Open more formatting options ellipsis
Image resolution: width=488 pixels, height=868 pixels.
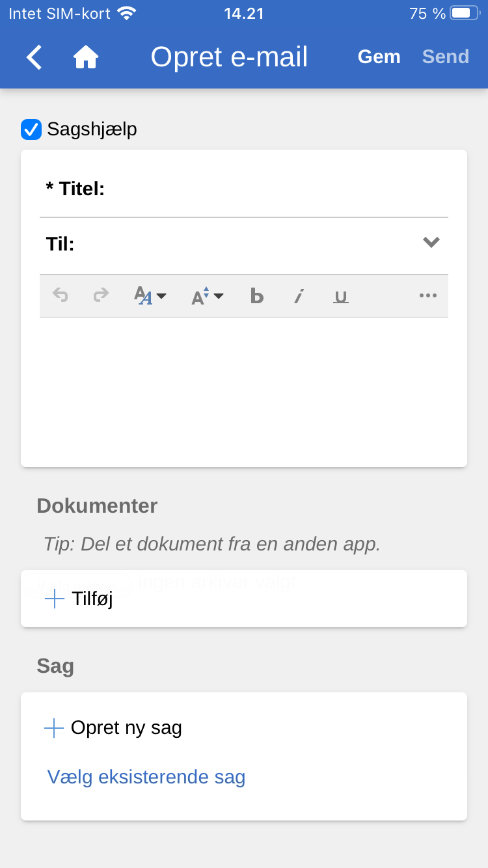click(427, 296)
